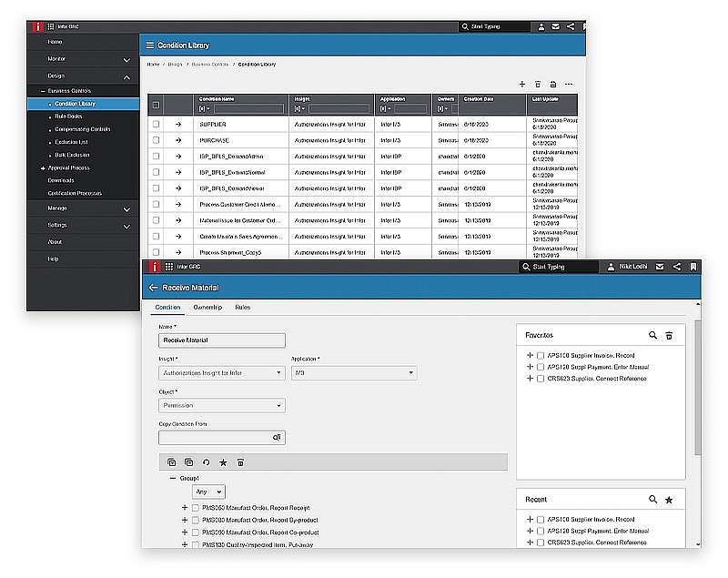
Task: Collapse the Design section in sidebar
Action: (126, 77)
